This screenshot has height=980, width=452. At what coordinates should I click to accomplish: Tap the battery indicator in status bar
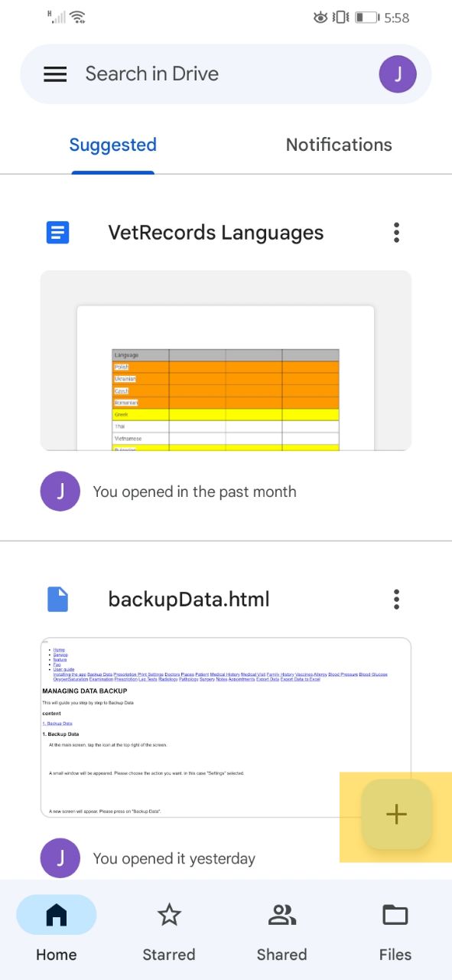click(x=366, y=17)
